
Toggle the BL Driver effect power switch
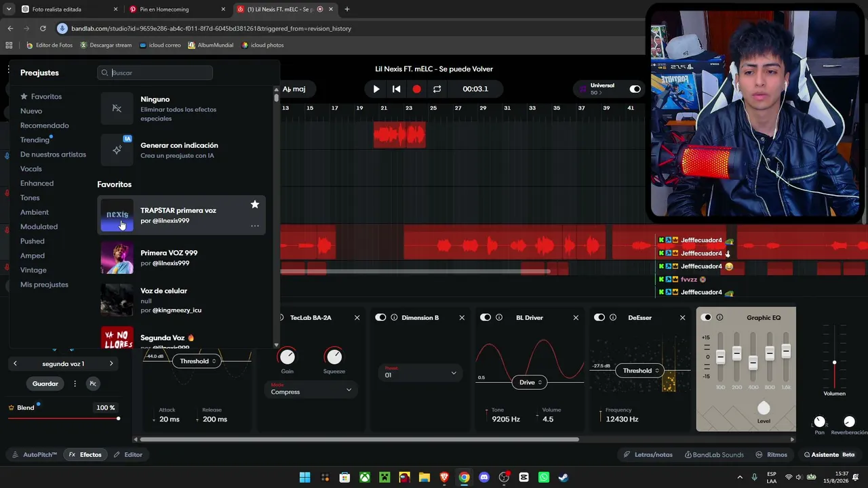click(486, 317)
